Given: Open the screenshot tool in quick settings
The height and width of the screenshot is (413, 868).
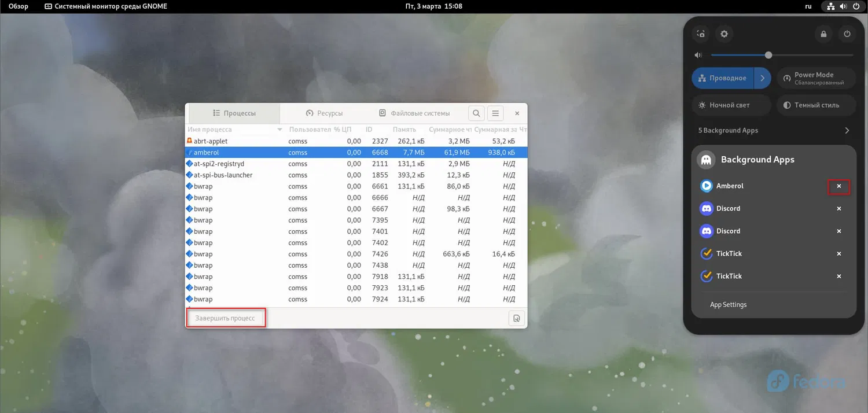Looking at the screenshot, I should click(x=701, y=34).
